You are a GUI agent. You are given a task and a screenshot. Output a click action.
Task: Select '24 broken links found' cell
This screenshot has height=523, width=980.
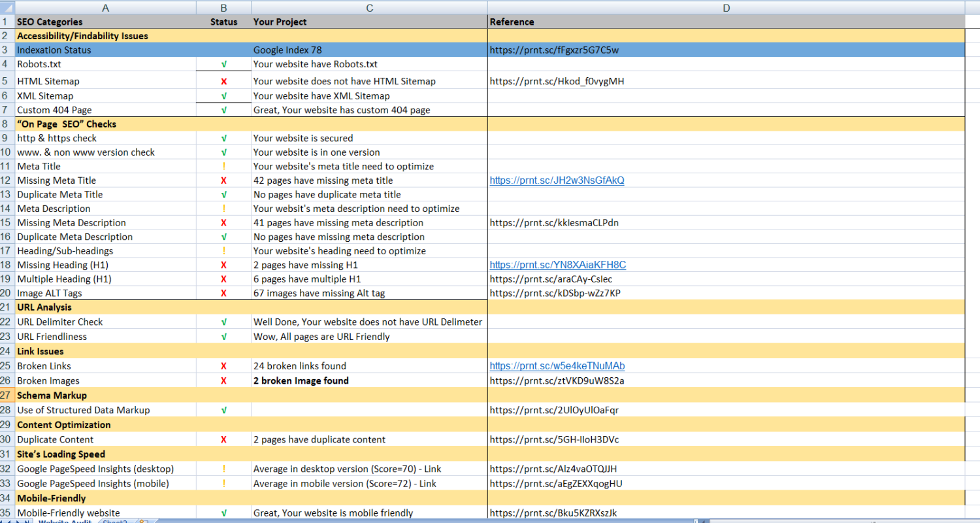(x=369, y=366)
